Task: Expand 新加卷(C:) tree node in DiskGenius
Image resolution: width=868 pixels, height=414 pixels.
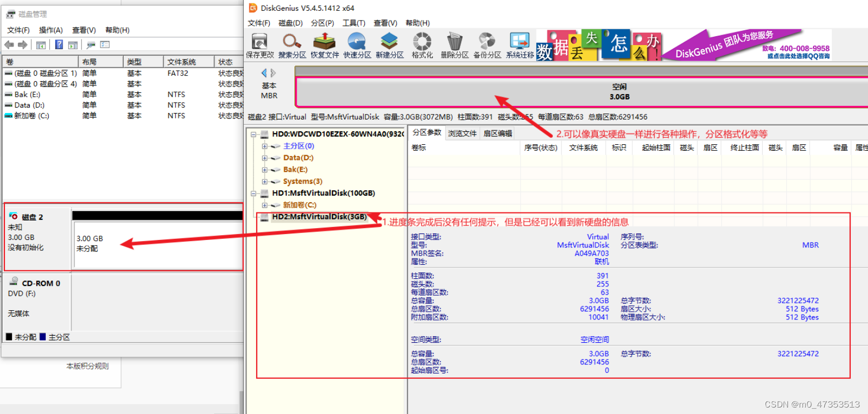Action: [x=264, y=205]
